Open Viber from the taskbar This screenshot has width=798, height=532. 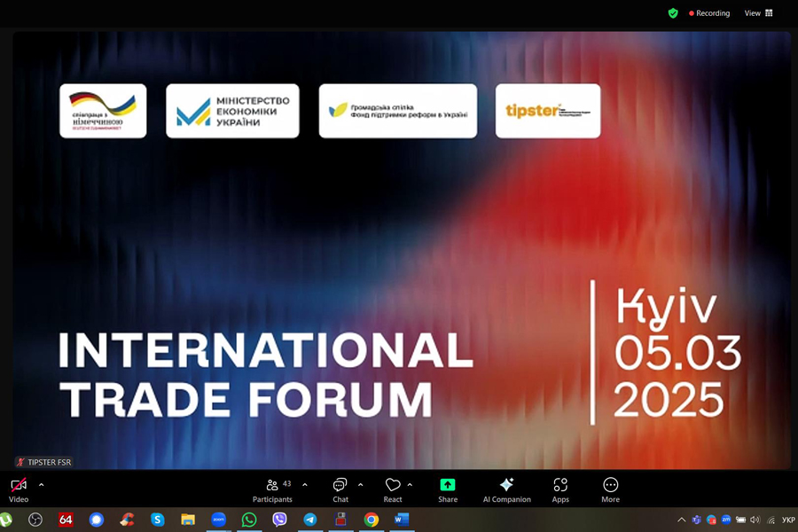click(279, 520)
